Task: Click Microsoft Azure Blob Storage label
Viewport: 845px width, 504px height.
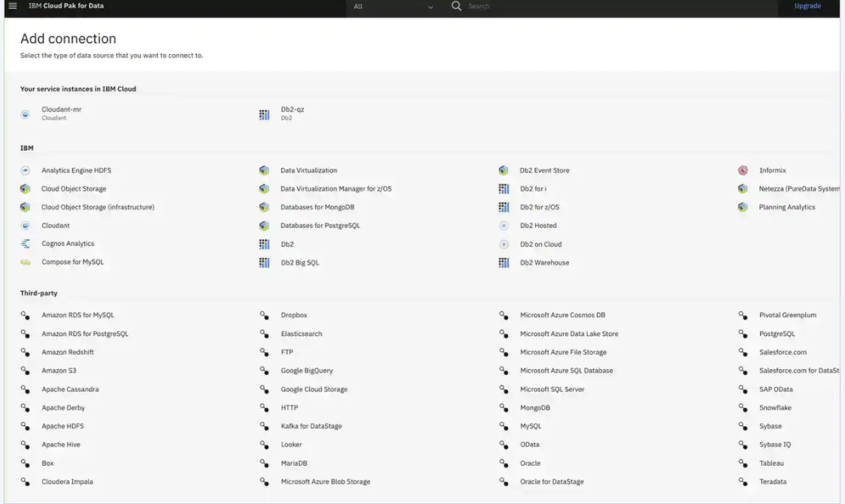Action: pos(326,481)
